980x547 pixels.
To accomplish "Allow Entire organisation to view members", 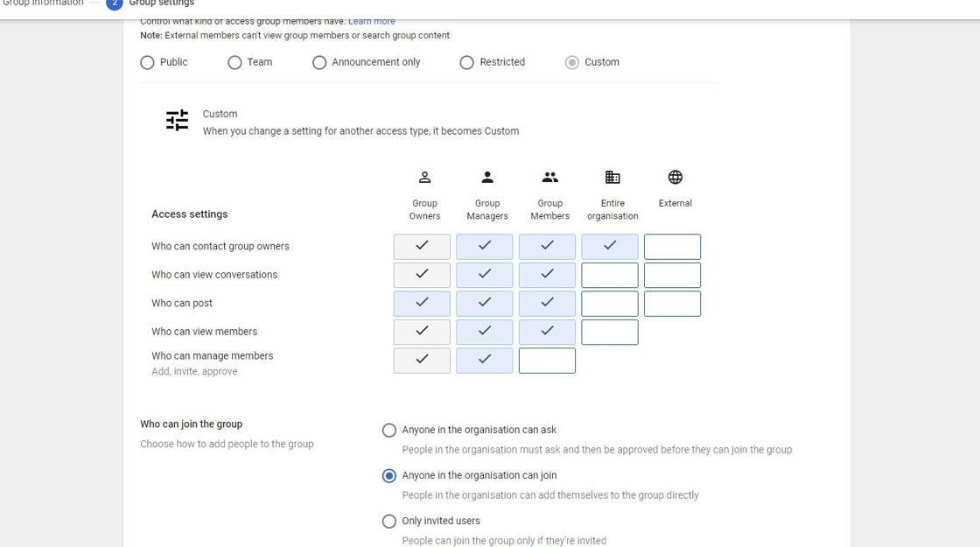I will click(x=610, y=333).
